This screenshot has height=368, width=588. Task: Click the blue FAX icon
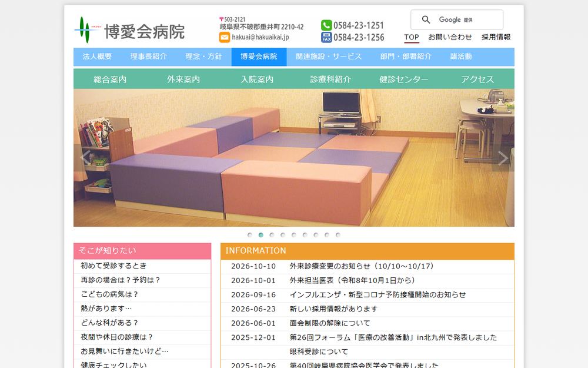[x=326, y=37]
